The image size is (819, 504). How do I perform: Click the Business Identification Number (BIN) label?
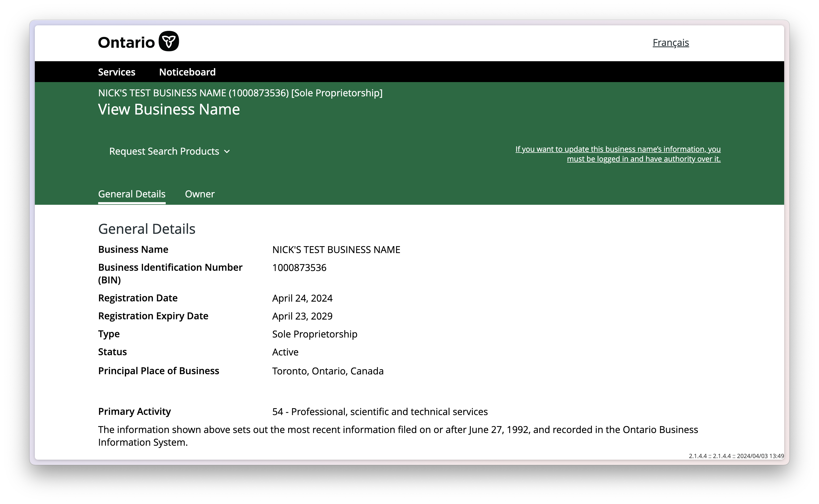(x=170, y=274)
